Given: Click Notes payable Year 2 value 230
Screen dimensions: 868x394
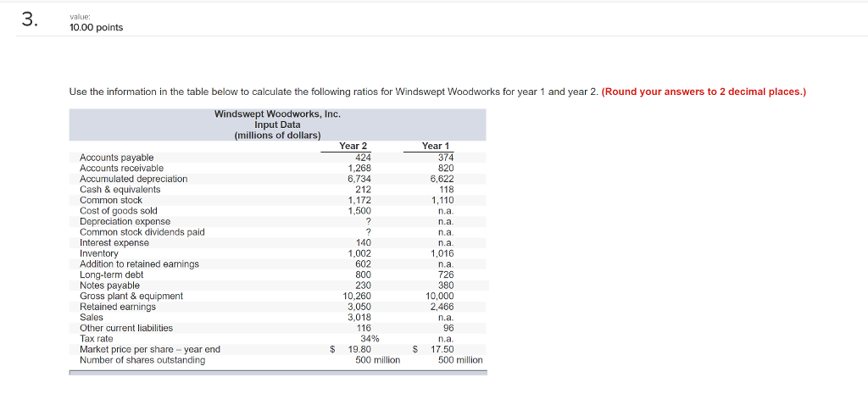Looking at the screenshot, I should [363, 286].
